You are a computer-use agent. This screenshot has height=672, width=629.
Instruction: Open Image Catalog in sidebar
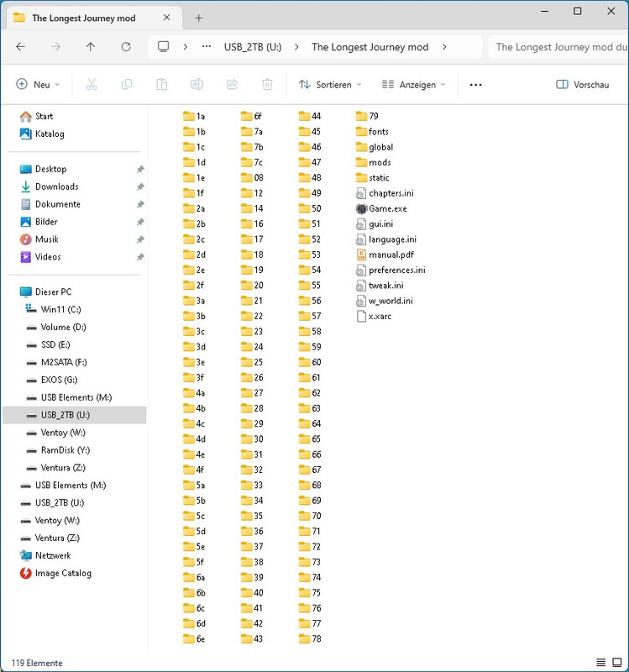point(55,573)
